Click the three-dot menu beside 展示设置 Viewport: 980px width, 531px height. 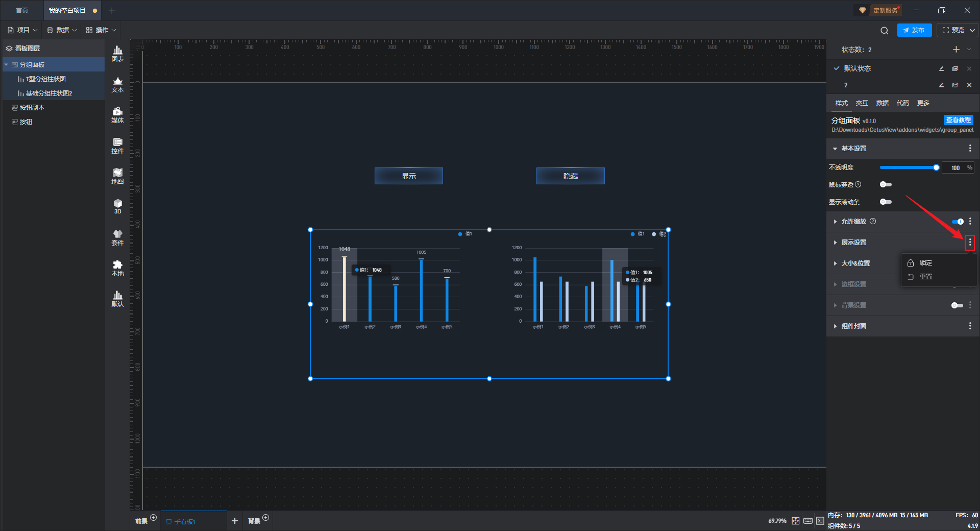pyautogui.click(x=970, y=243)
